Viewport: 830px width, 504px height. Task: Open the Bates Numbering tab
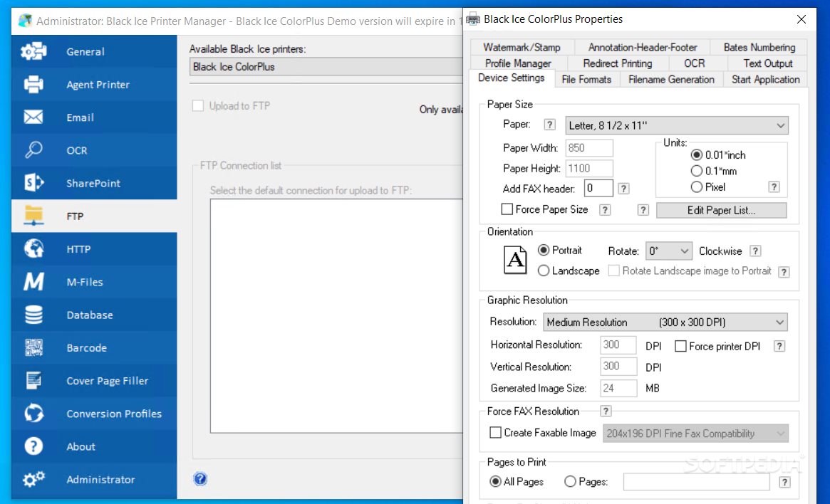759,47
